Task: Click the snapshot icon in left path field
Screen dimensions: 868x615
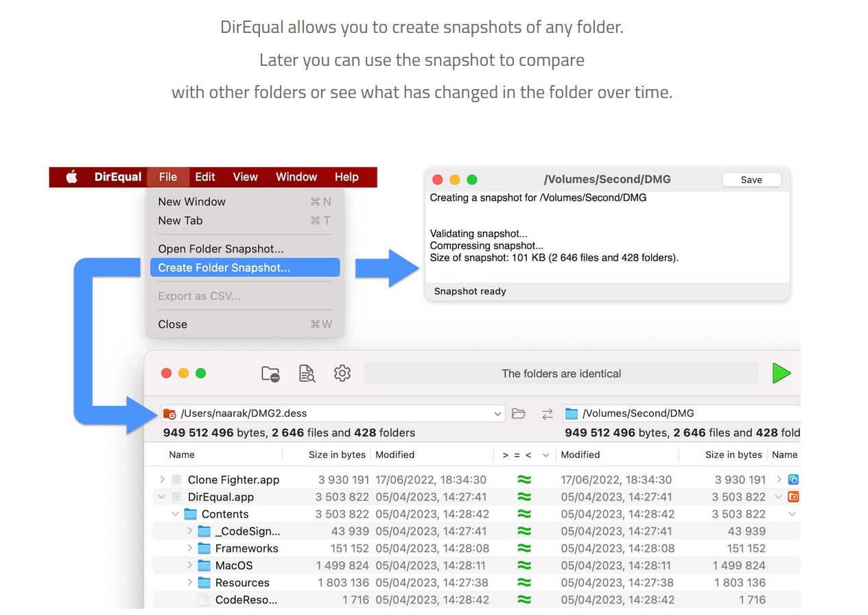Action: tap(169, 413)
